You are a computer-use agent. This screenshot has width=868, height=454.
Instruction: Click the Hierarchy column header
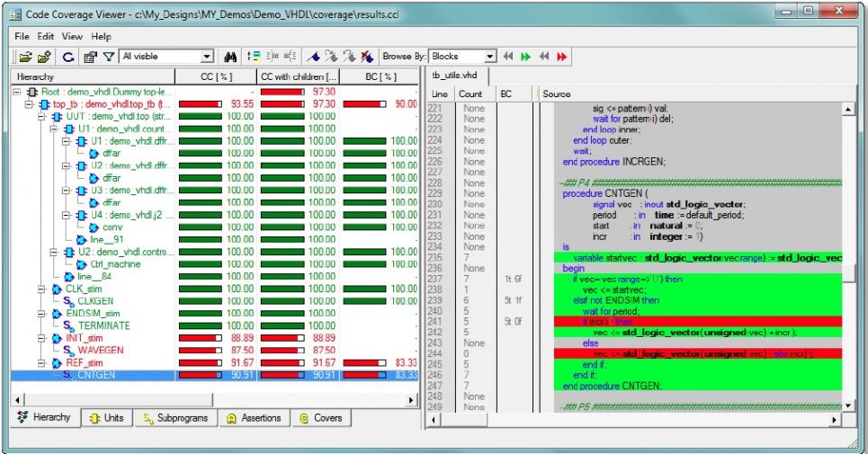(93, 76)
